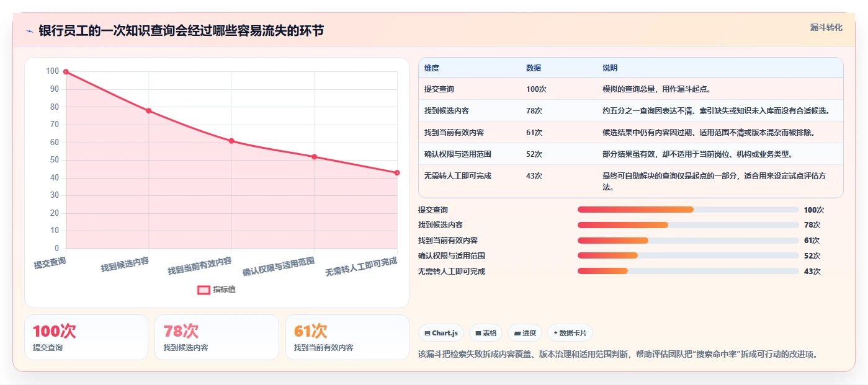This screenshot has width=868, height=385.
Task: Click the chart data point at 确认权限与适用范围
Action: (x=314, y=157)
